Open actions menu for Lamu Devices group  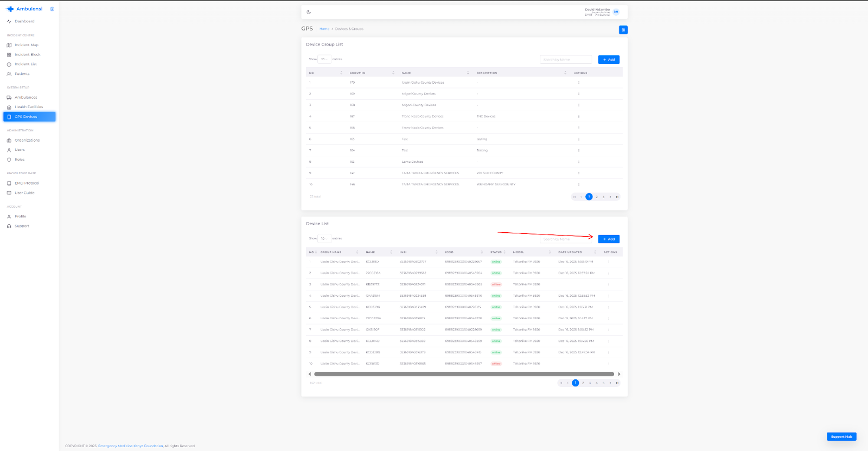tap(579, 162)
